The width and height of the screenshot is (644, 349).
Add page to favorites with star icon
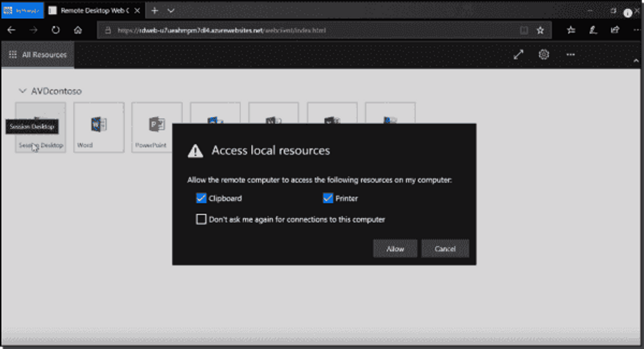coord(540,30)
